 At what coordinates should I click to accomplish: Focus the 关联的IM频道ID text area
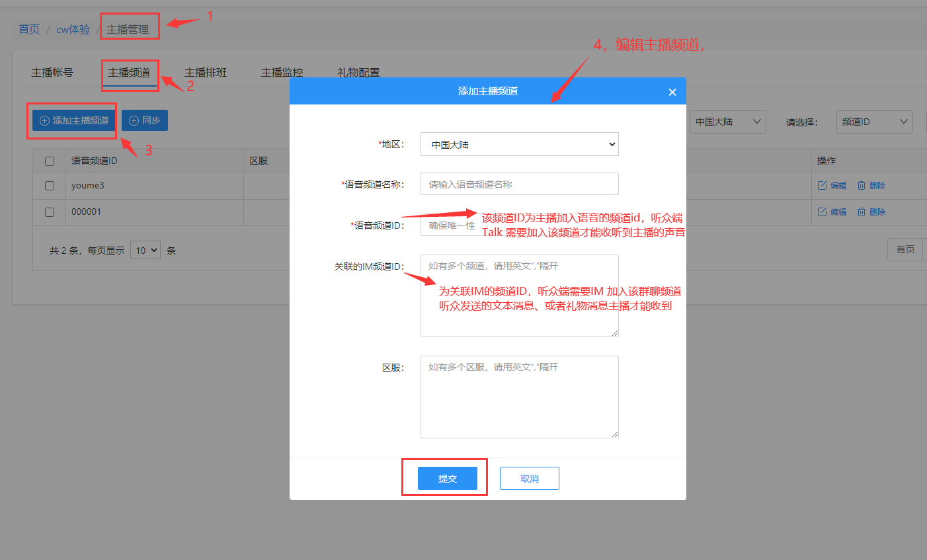tap(520, 296)
